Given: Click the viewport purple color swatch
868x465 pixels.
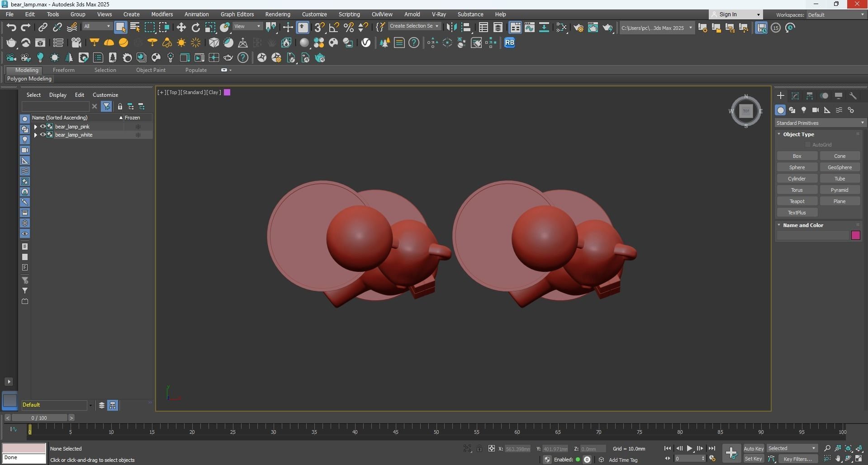Looking at the screenshot, I should tap(227, 92).
